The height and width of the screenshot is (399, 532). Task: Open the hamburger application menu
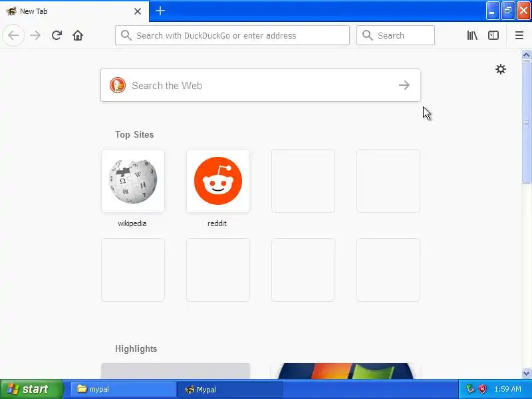pos(519,35)
